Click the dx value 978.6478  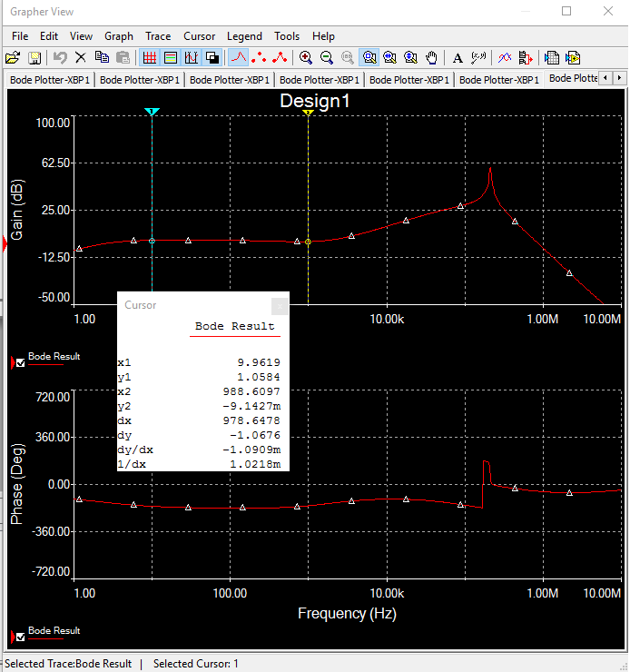251,420
